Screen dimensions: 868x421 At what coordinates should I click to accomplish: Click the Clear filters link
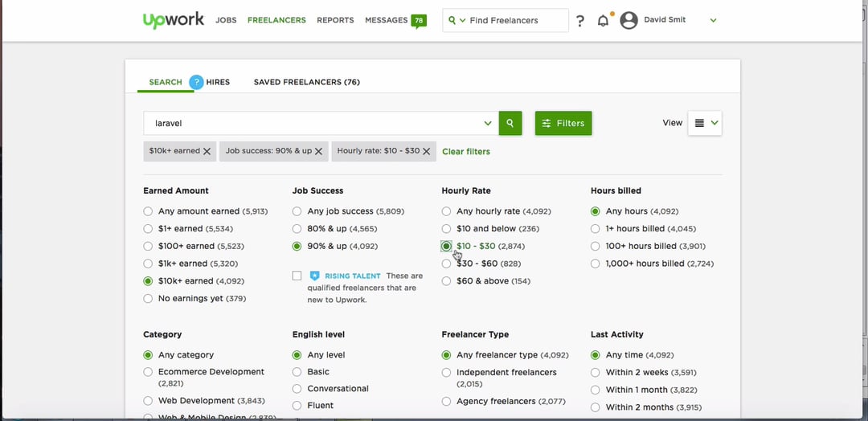coord(466,152)
